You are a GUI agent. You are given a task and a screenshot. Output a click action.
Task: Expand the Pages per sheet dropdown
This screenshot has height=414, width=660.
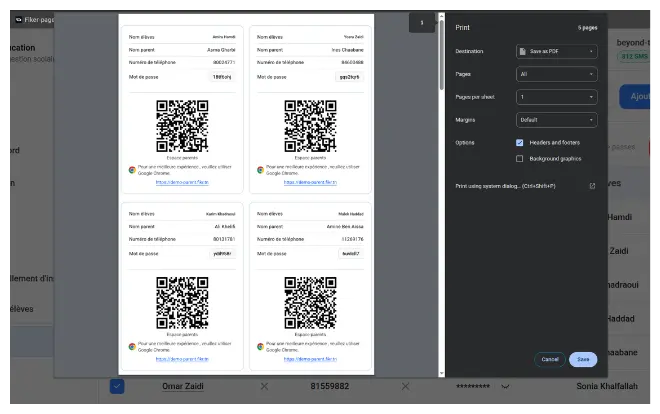point(556,97)
